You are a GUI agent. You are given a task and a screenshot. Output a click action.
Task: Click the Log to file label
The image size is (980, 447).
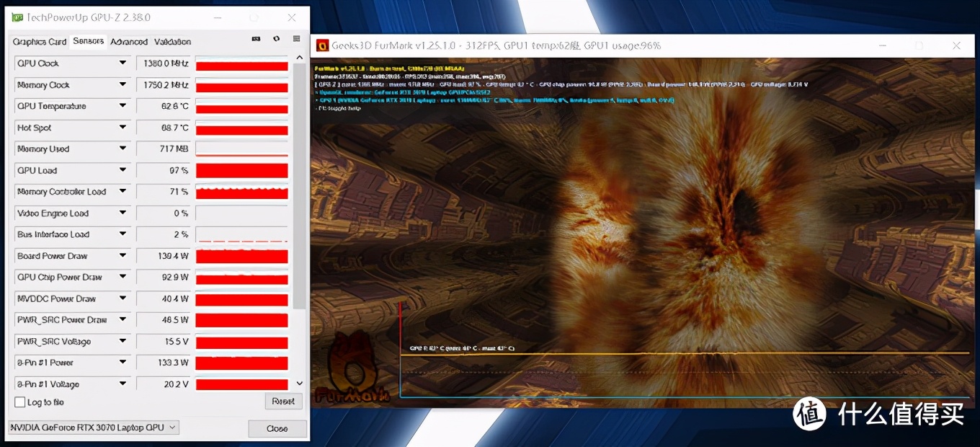[45, 402]
